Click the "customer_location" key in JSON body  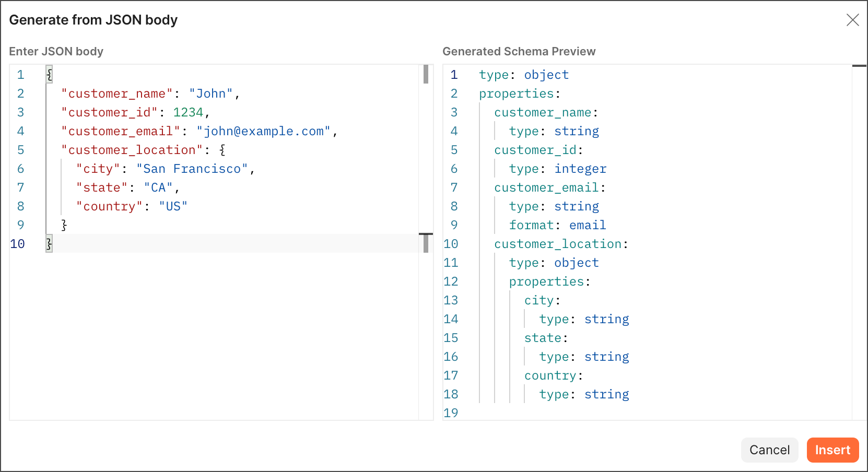pyautogui.click(x=132, y=150)
